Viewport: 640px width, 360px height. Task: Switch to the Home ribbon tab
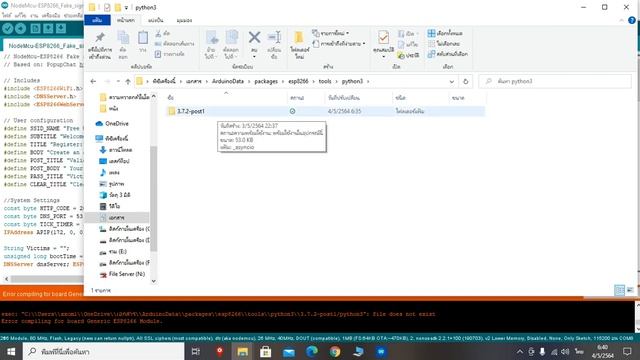[x=126, y=20]
